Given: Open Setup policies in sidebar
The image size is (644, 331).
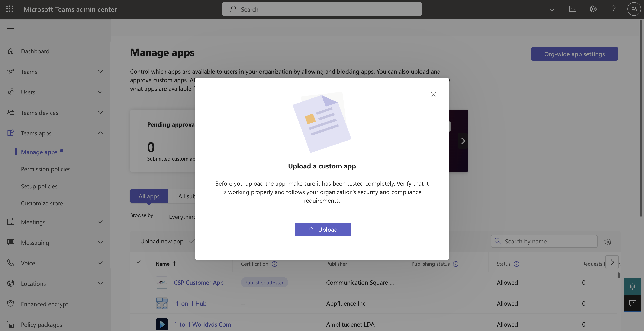Looking at the screenshot, I should click(39, 186).
